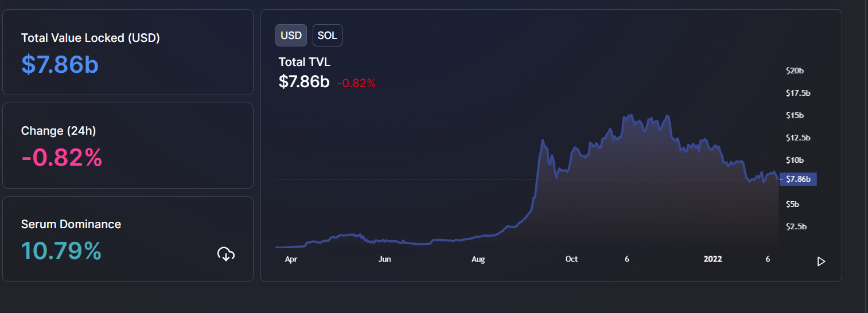Click the 10.79% Serum Dominance value

61,251
